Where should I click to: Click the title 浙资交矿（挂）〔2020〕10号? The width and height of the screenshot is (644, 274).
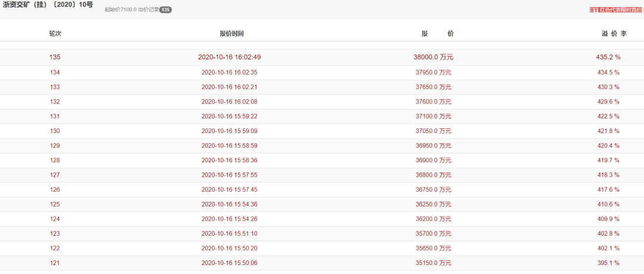point(48,5)
